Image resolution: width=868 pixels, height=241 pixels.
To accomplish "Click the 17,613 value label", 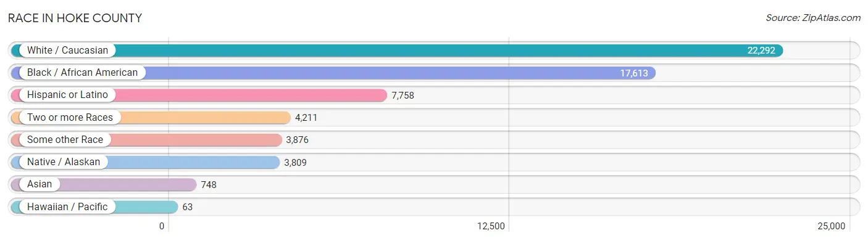I will click(x=634, y=73).
